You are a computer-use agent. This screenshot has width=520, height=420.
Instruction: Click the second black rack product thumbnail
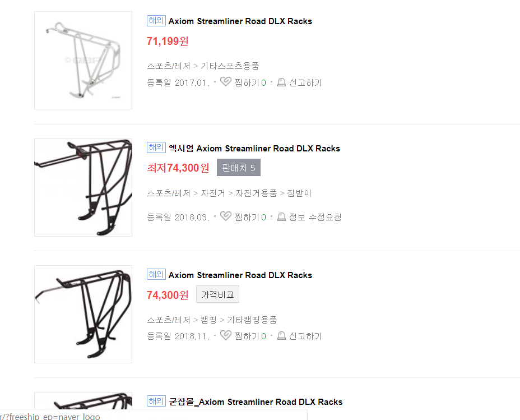[83, 314]
